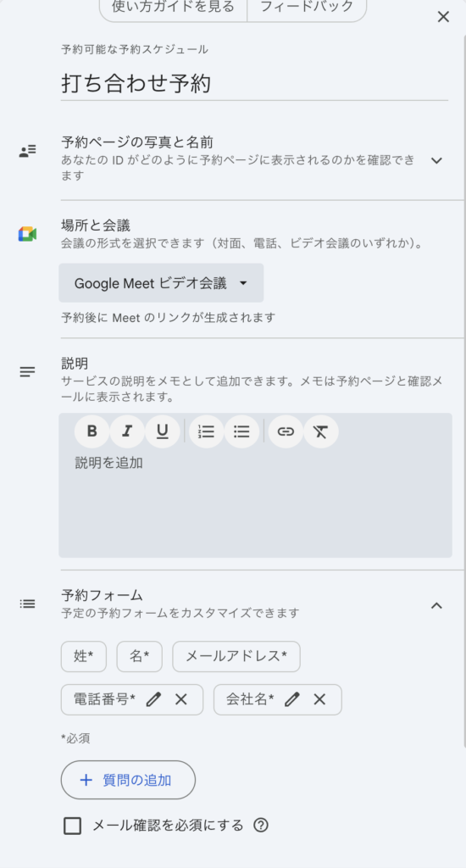Apply underline formatting to description
Screen dimensions: 466x868
162,431
